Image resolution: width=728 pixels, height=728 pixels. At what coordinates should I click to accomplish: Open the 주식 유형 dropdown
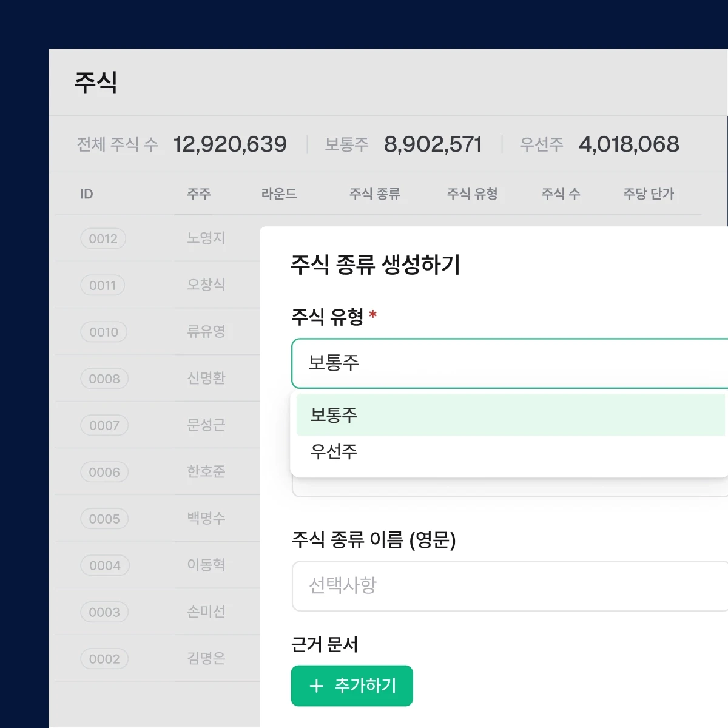pos(510,363)
